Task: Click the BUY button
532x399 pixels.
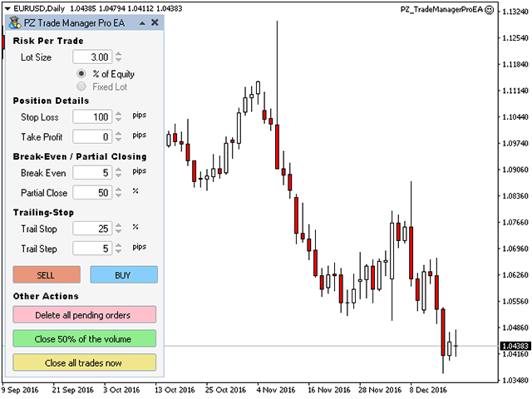Action: click(x=124, y=275)
